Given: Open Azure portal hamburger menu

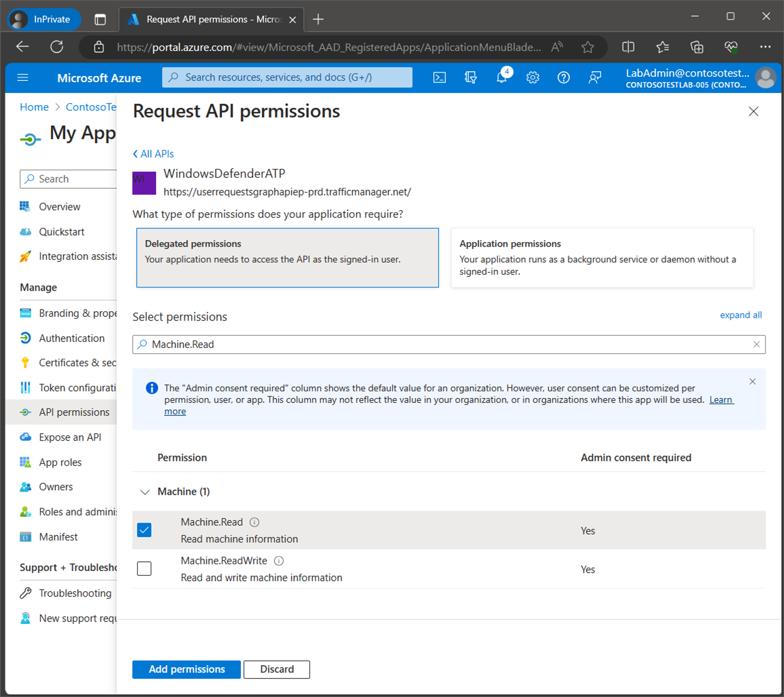Looking at the screenshot, I should [23, 78].
